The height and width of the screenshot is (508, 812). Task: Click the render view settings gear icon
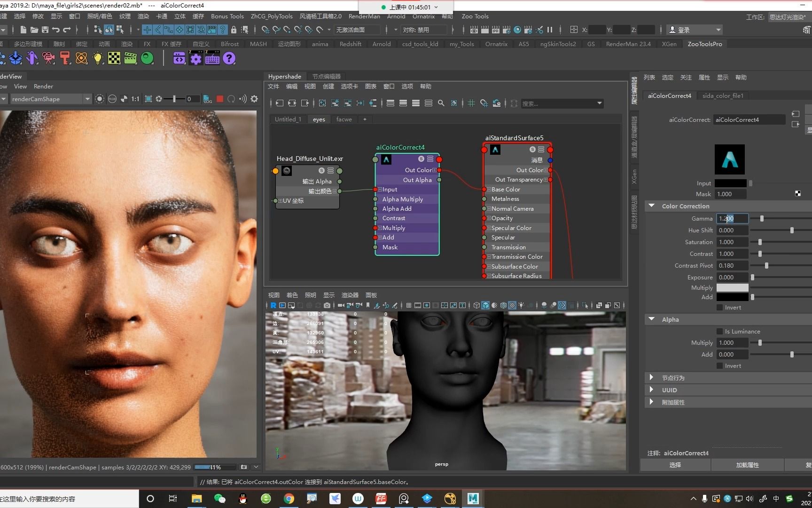tap(254, 99)
